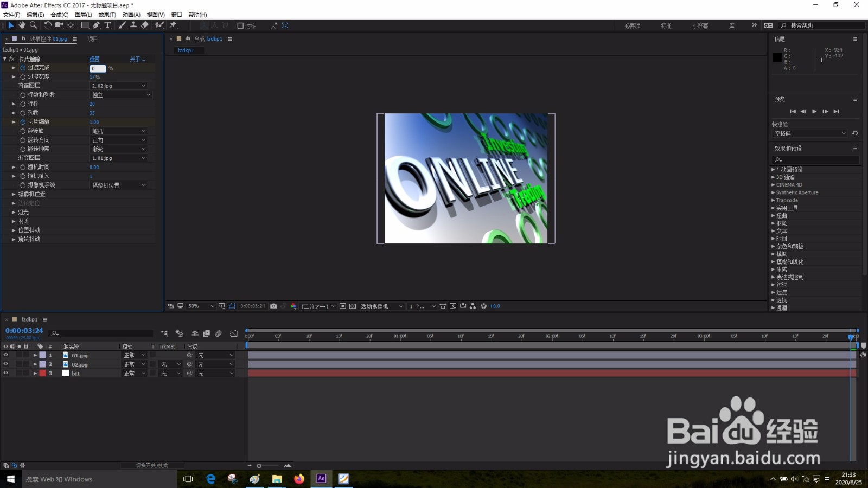Select the Horizontal Type tool
This screenshot has height=488, width=868.
tap(107, 25)
